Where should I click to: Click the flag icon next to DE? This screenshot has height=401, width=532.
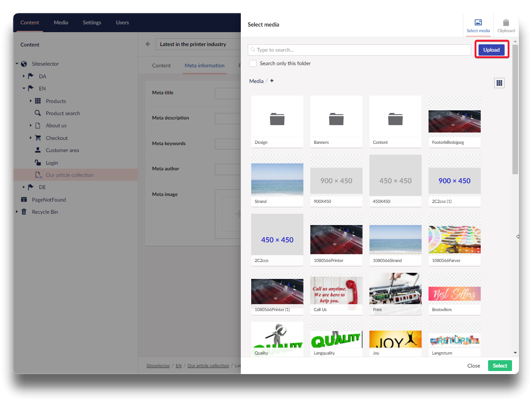(x=31, y=187)
